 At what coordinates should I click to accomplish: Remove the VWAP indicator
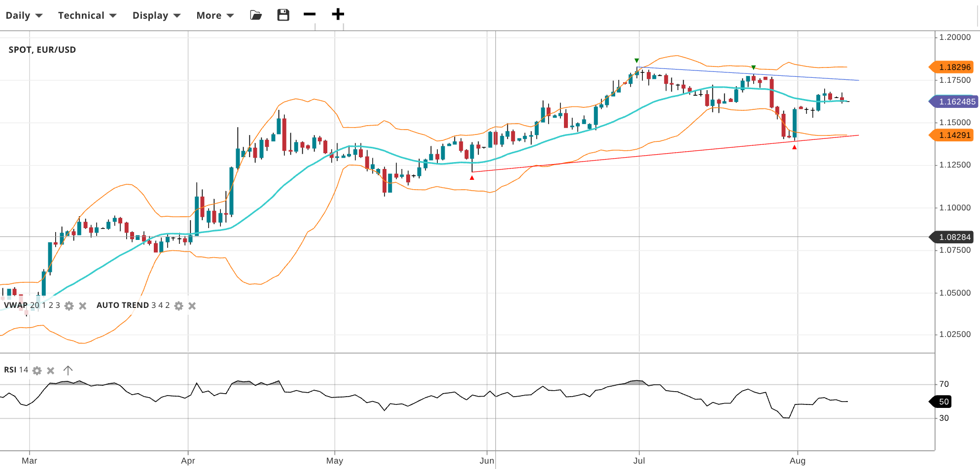[83, 306]
